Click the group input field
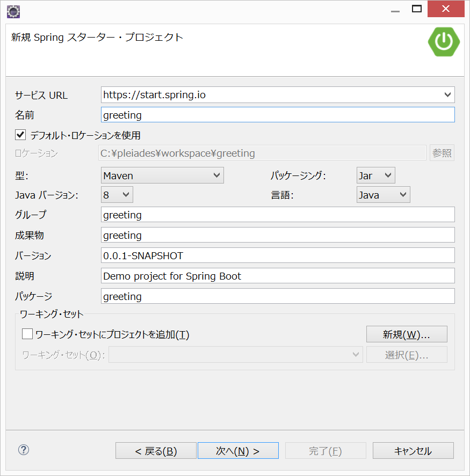 pos(278,215)
